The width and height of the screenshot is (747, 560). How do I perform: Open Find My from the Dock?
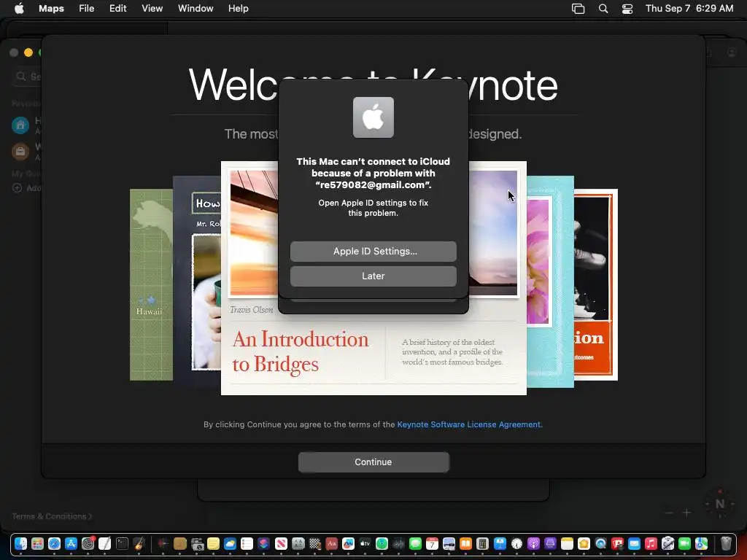tap(382, 543)
